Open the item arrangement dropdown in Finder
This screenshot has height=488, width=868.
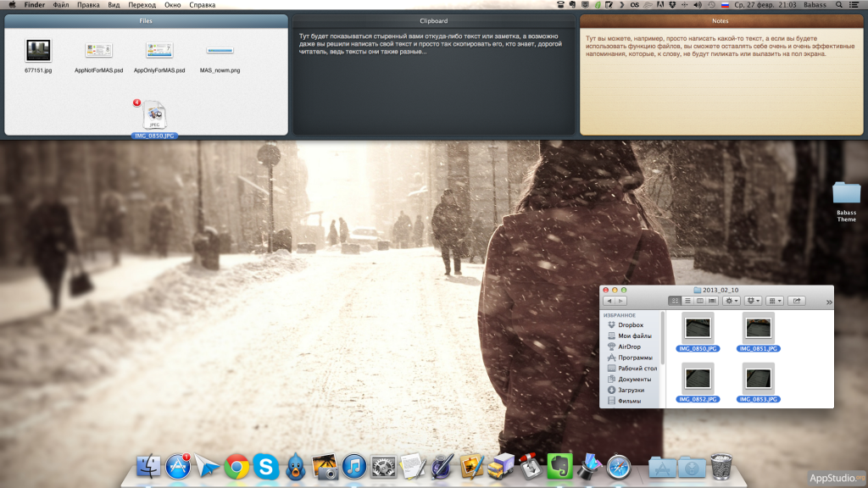(x=775, y=301)
